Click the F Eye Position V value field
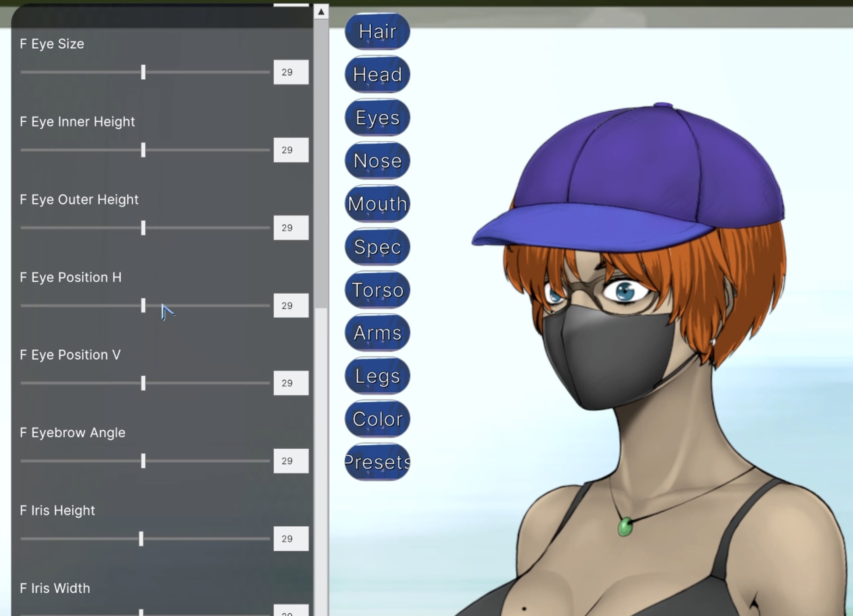This screenshot has height=616, width=853. (x=291, y=383)
